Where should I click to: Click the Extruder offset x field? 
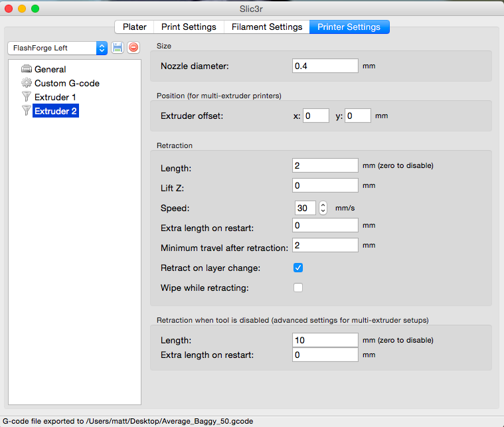tap(316, 116)
